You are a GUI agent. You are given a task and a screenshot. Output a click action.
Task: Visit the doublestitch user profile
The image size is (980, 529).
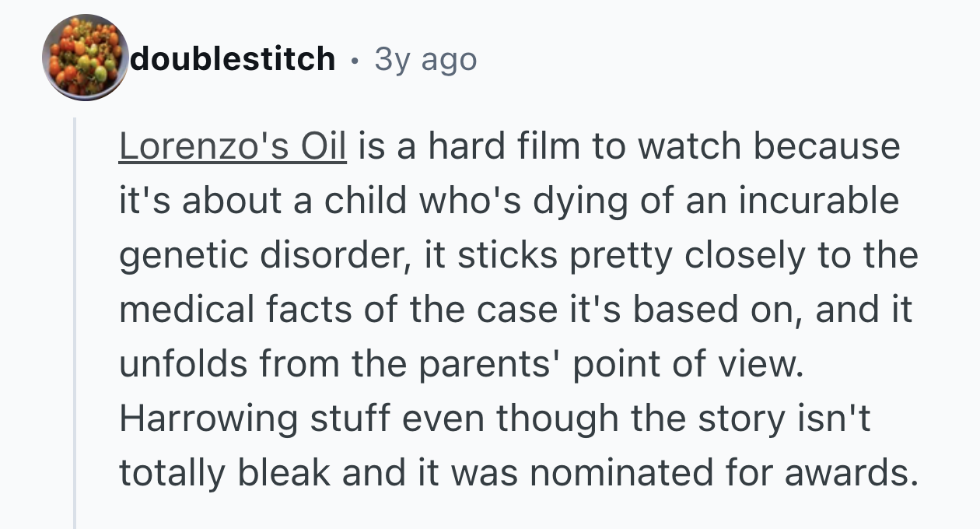233,58
